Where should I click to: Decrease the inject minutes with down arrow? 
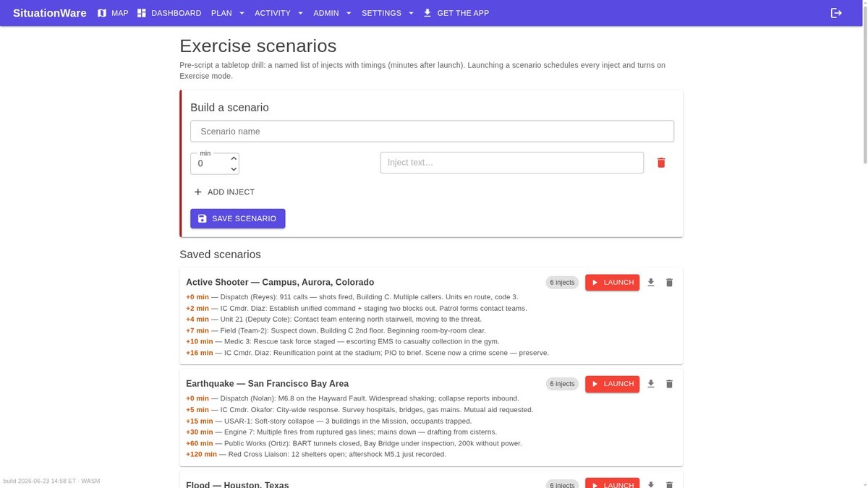(x=234, y=169)
